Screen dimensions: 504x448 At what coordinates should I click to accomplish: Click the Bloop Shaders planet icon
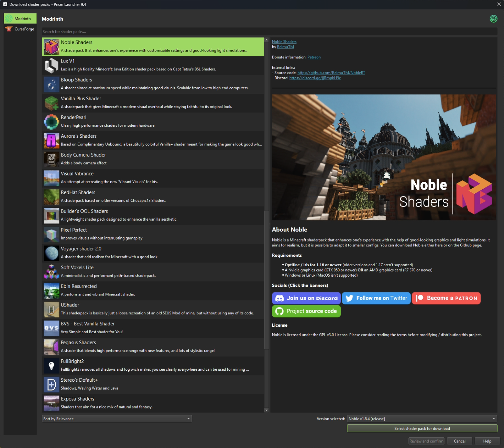pyautogui.click(x=51, y=84)
